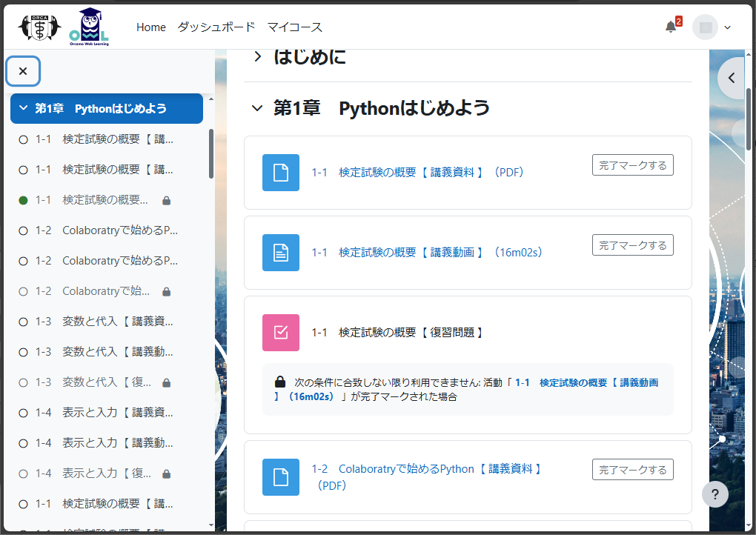Expand the はじめに section

pyautogui.click(x=258, y=57)
